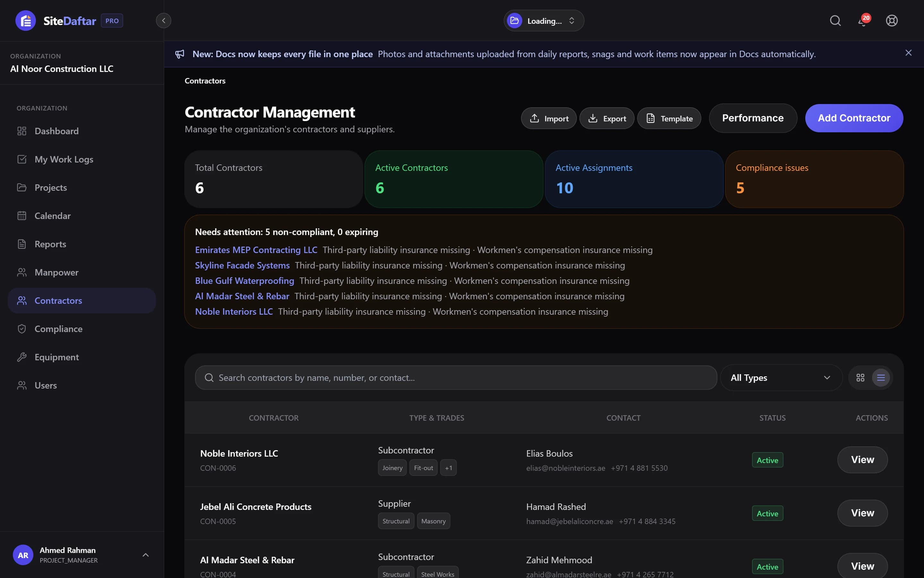Screen dimensions: 924x578
Task: Click the +1 trades tag for Noble Interiors
Action: tap(448, 468)
